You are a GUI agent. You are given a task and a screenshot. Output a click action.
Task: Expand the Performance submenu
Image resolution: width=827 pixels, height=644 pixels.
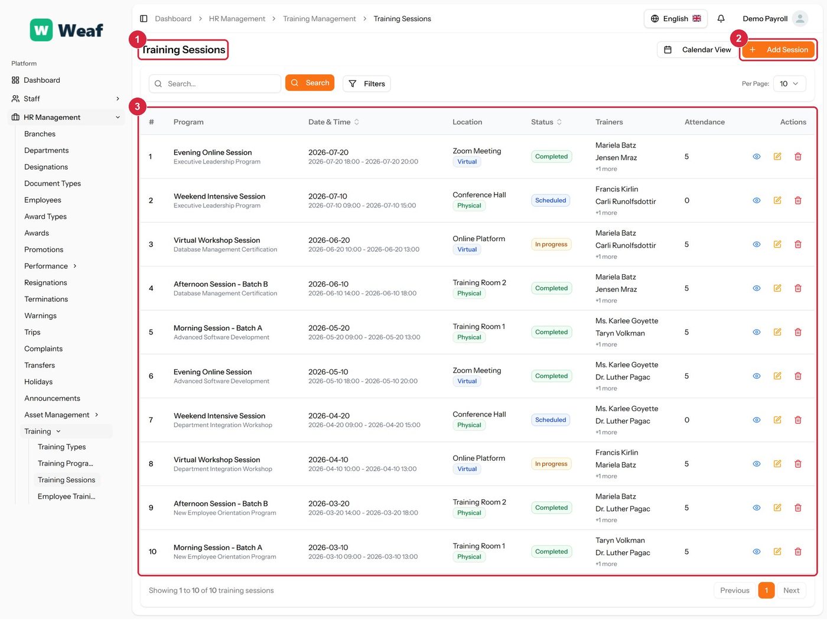pos(51,266)
